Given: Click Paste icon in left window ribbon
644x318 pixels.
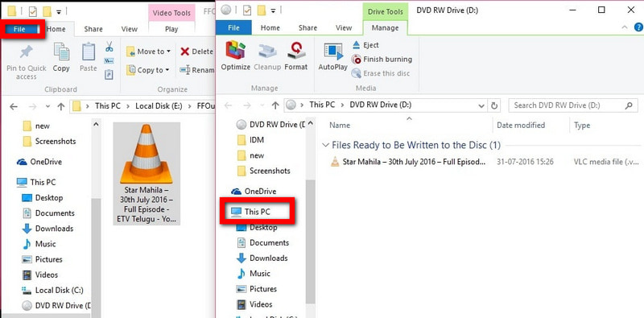Looking at the screenshot, I should pyautogui.click(x=89, y=57).
